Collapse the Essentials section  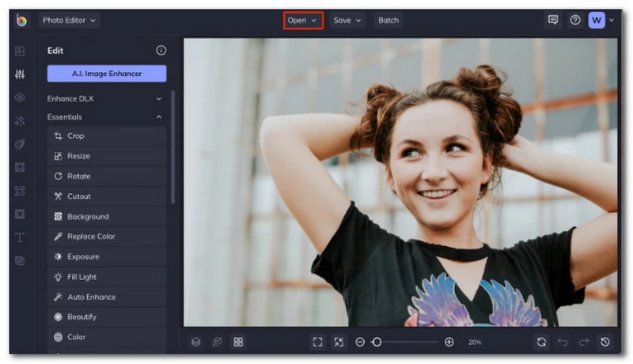pos(159,117)
